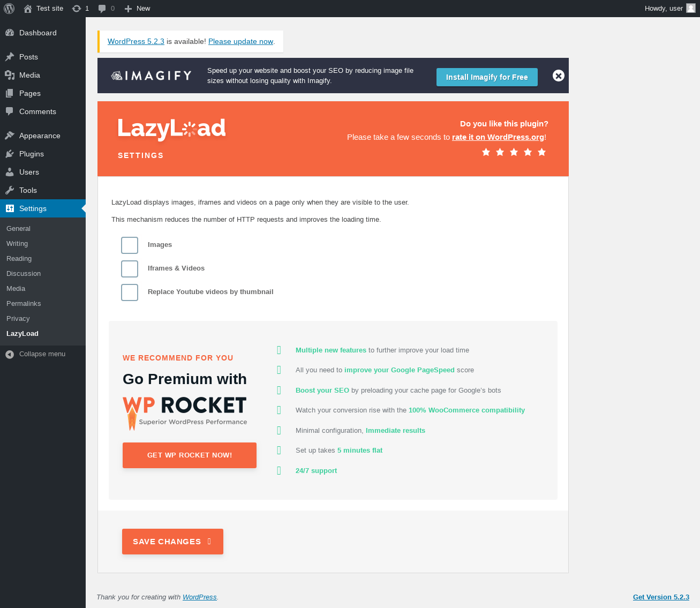Click the Test site home icon
This screenshot has height=608, width=700.
[28, 9]
